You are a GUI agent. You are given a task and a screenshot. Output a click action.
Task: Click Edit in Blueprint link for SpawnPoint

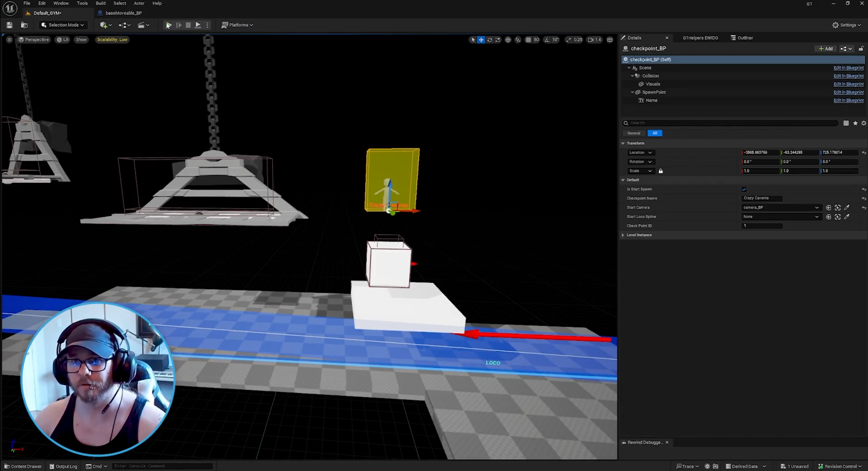coord(848,92)
